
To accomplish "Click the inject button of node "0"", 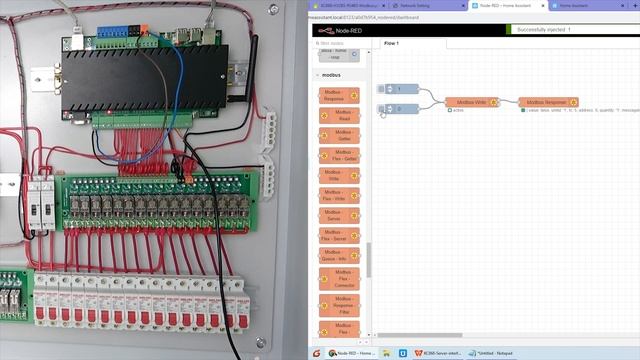I will 381,109.
